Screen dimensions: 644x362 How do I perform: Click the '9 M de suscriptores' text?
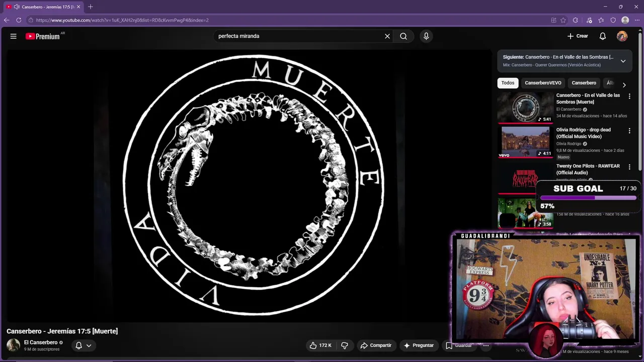point(42,349)
